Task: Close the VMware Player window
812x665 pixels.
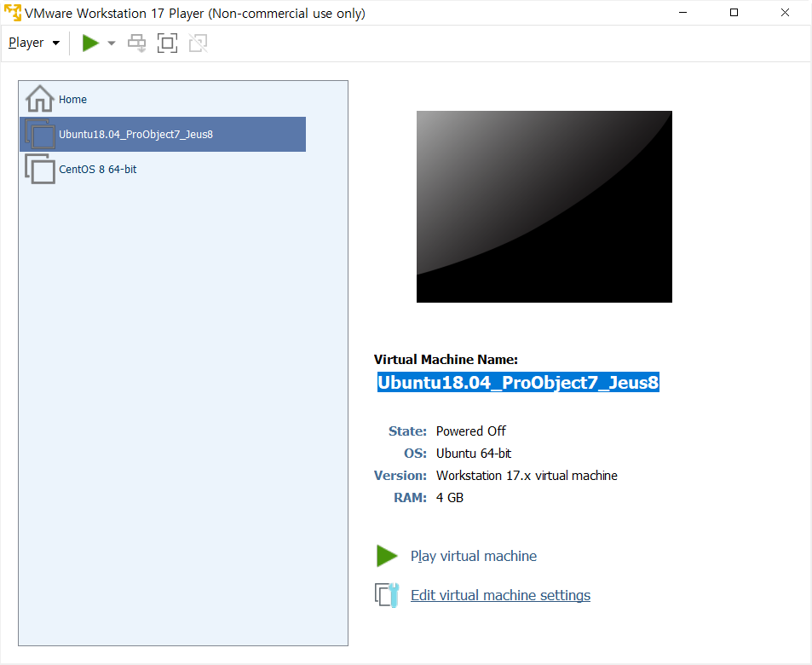Action: click(785, 13)
